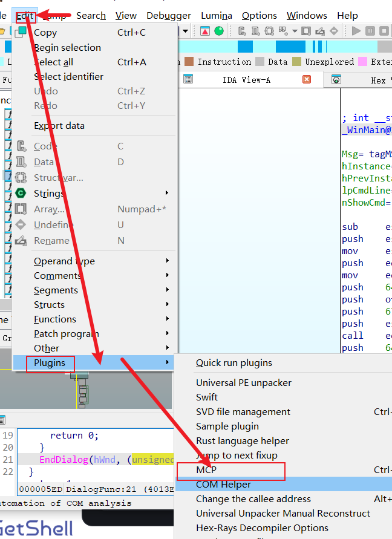392x539 pixels.
Task: Click the green circle toolbar icon
Action: (x=219, y=31)
